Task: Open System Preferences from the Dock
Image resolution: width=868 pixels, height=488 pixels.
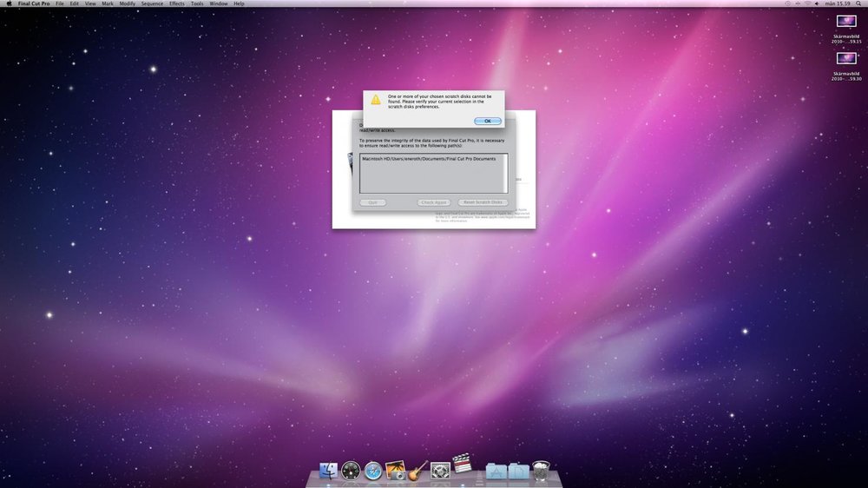Action: [441, 471]
